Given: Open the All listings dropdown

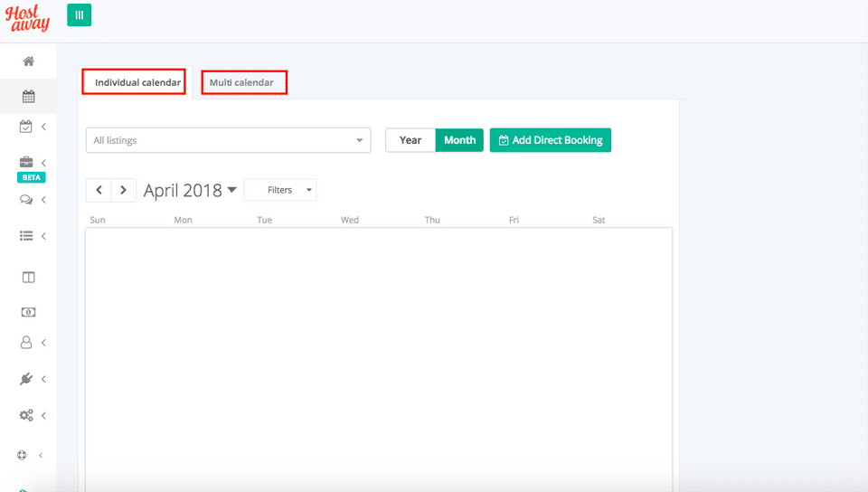Looking at the screenshot, I should click(228, 140).
